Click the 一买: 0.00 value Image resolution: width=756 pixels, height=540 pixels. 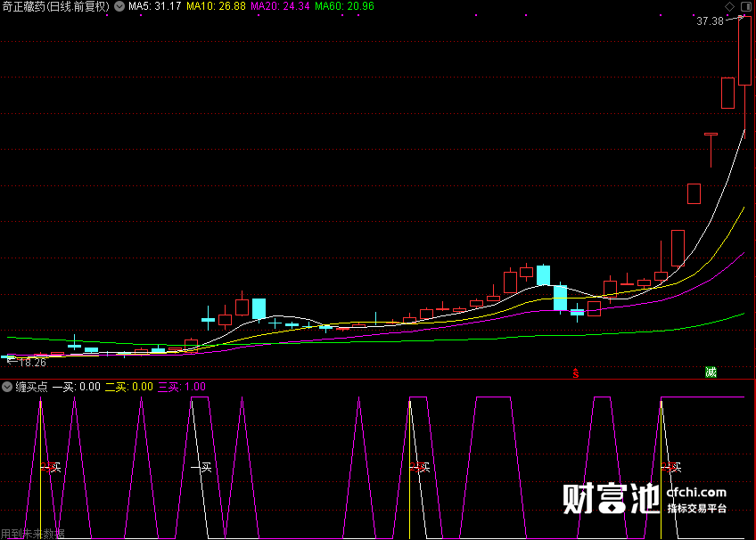[x=76, y=387]
